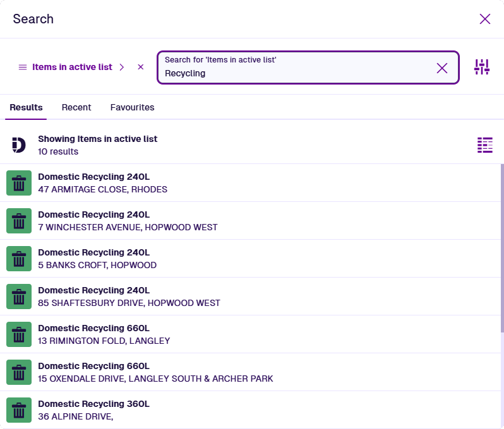This screenshot has width=504, height=429.
Task: Click the data source logo beside results count
Action: [19, 145]
